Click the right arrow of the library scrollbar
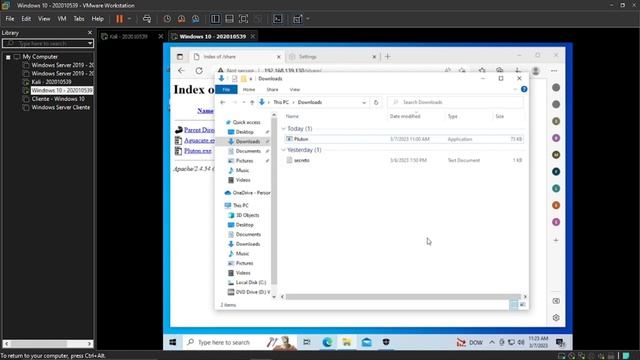640x360 pixels. [x=89, y=344]
